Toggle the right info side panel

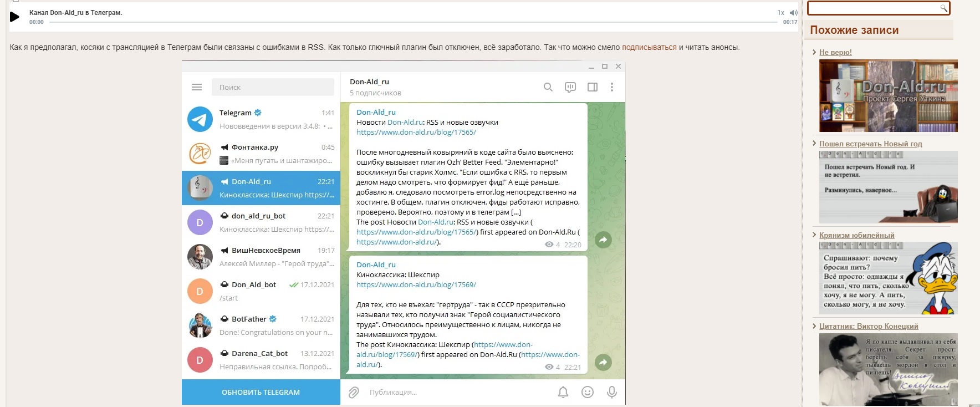click(593, 87)
